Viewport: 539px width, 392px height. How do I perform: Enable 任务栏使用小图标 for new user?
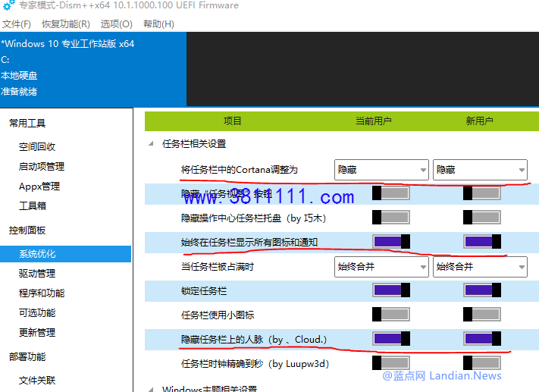click(x=482, y=315)
